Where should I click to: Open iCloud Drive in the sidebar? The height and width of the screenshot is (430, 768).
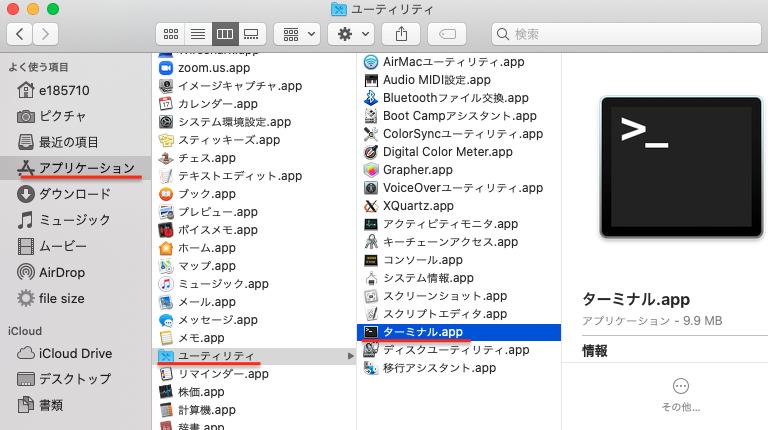pyautogui.click(x=75, y=353)
